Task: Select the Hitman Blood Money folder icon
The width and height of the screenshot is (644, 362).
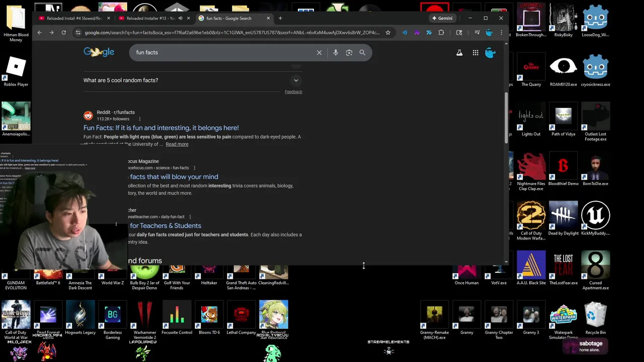Action: (16, 23)
